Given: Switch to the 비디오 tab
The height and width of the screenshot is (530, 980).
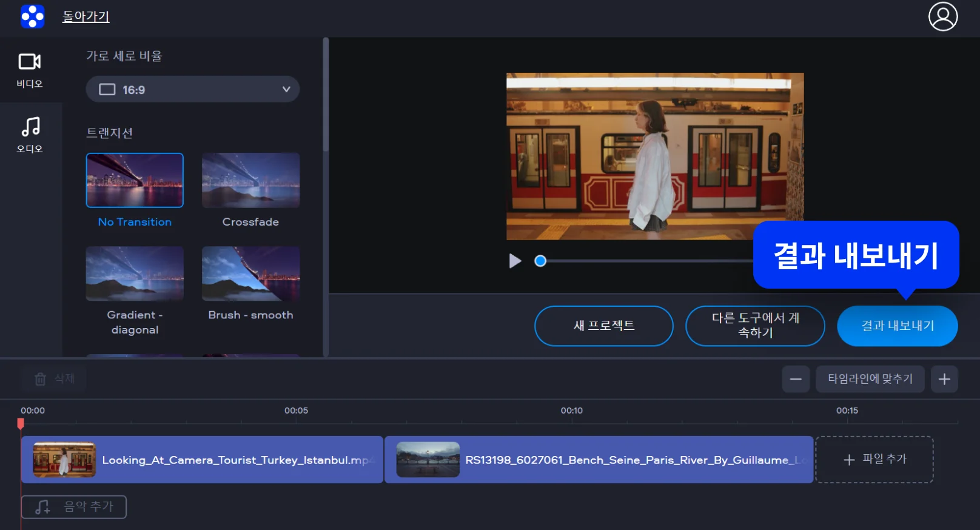Looking at the screenshot, I should point(30,70).
